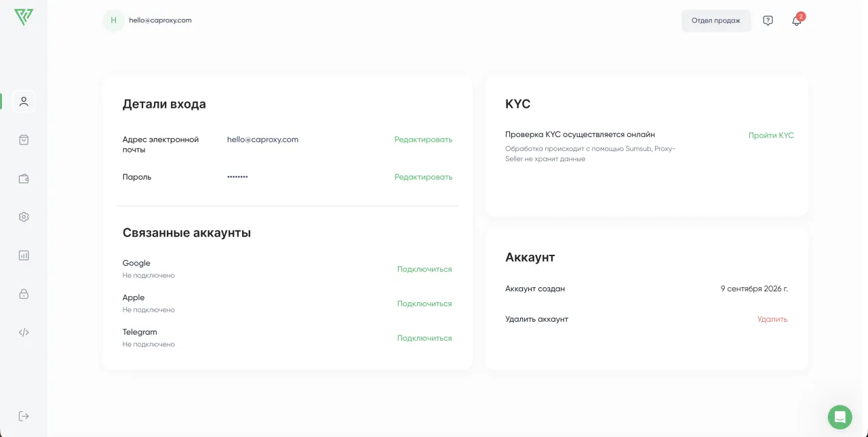Click Проверка KYC осуществляется онлайн text
Image resolution: width=868 pixels, height=437 pixels.
[580, 135]
